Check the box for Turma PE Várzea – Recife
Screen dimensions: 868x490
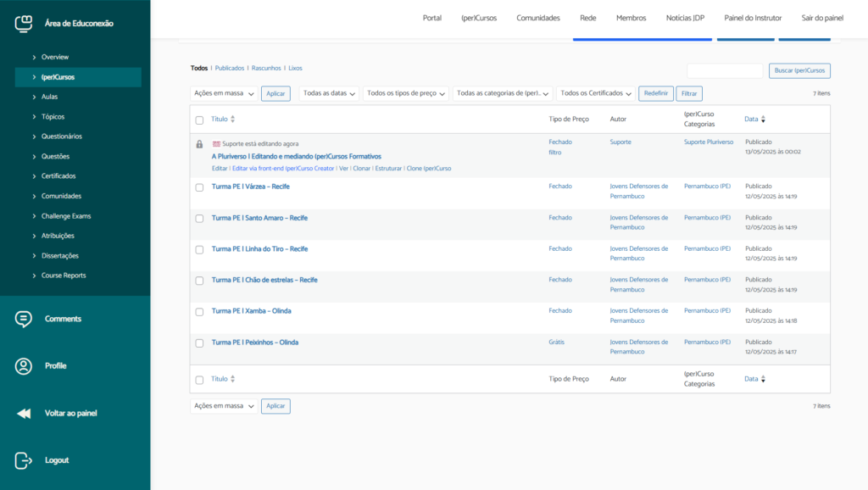click(199, 187)
